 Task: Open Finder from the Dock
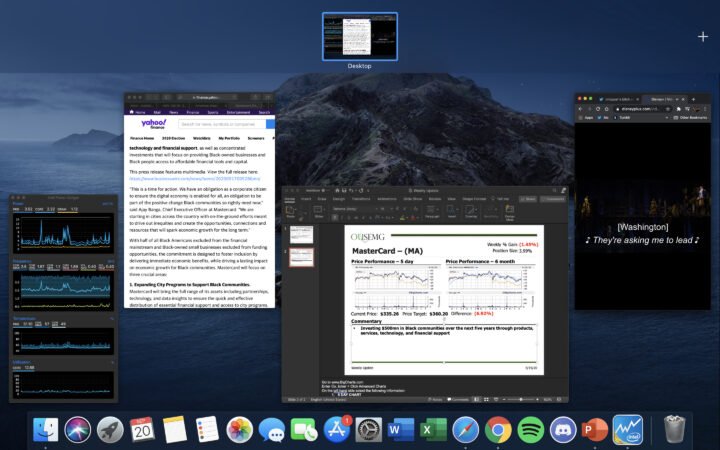[45, 430]
